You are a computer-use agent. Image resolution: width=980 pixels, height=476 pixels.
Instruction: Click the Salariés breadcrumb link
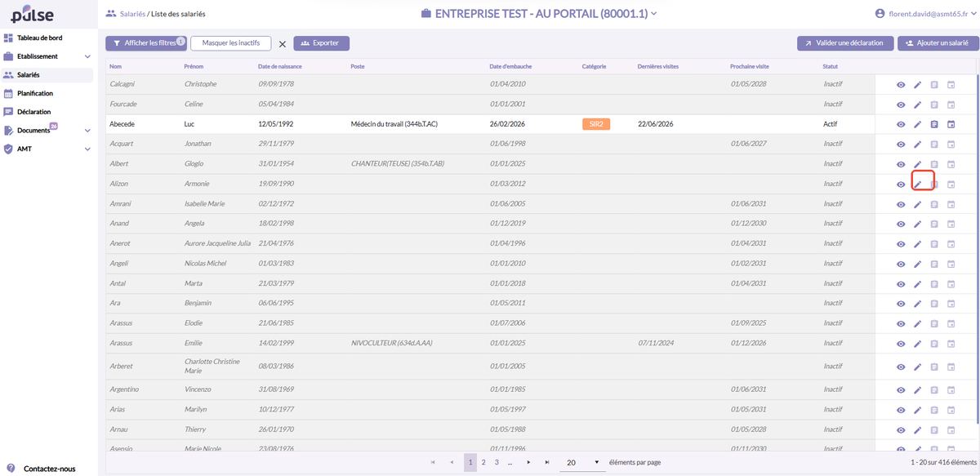(x=132, y=14)
